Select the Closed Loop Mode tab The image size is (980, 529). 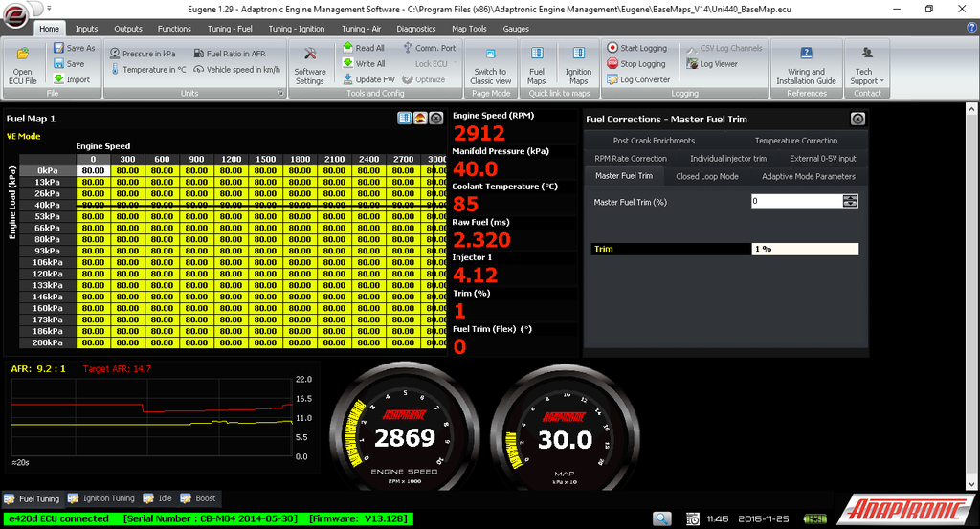click(x=707, y=176)
